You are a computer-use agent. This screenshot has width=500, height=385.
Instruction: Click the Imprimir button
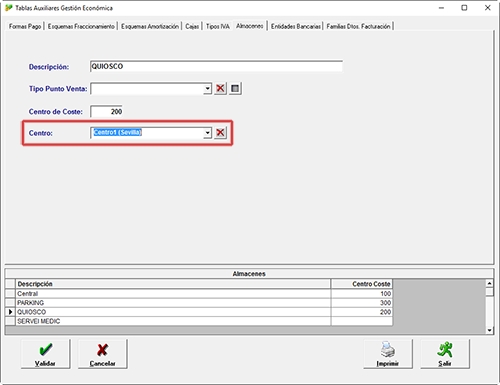click(x=388, y=354)
